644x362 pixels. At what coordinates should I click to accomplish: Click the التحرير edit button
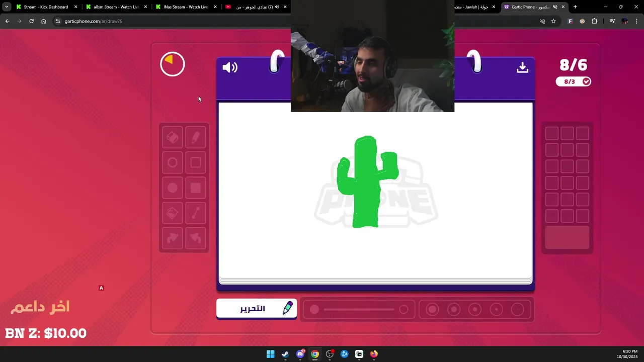pyautogui.click(x=257, y=308)
